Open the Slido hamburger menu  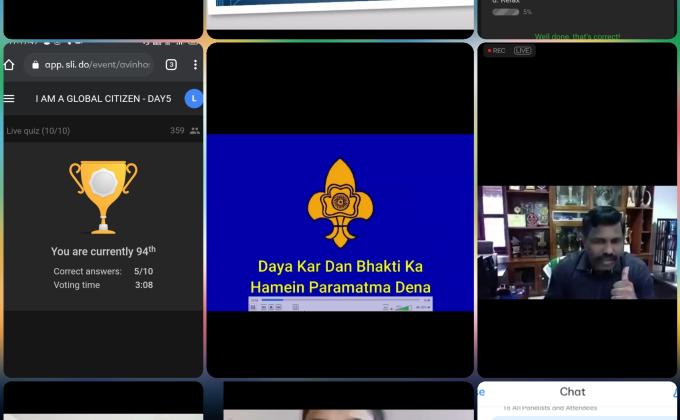[9, 99]
